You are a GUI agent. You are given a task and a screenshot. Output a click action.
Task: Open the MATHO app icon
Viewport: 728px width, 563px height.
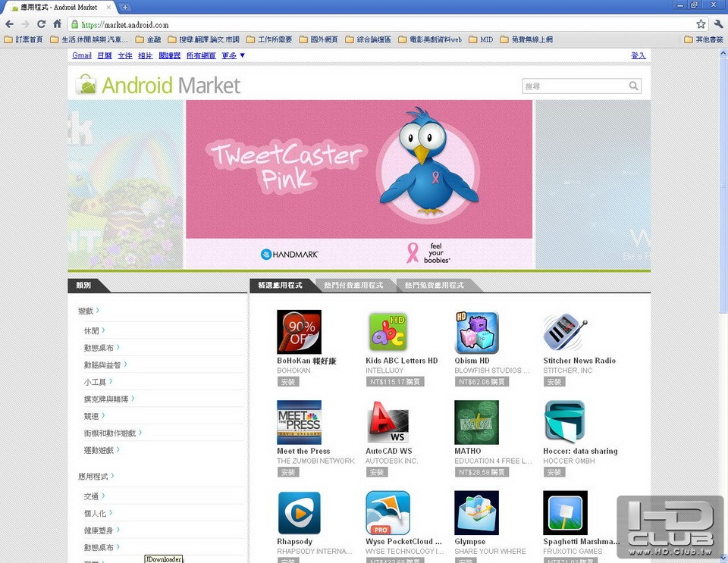pyautogui.click(x=476, y=423)
